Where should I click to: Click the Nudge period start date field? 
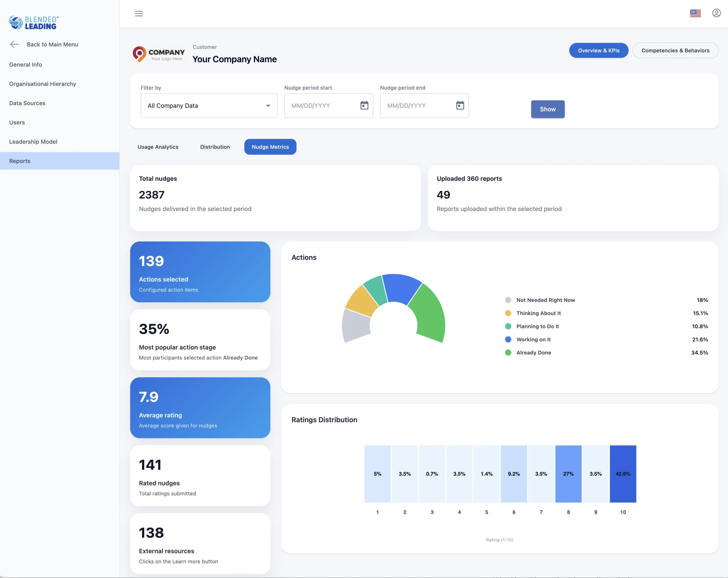[321, 106]
